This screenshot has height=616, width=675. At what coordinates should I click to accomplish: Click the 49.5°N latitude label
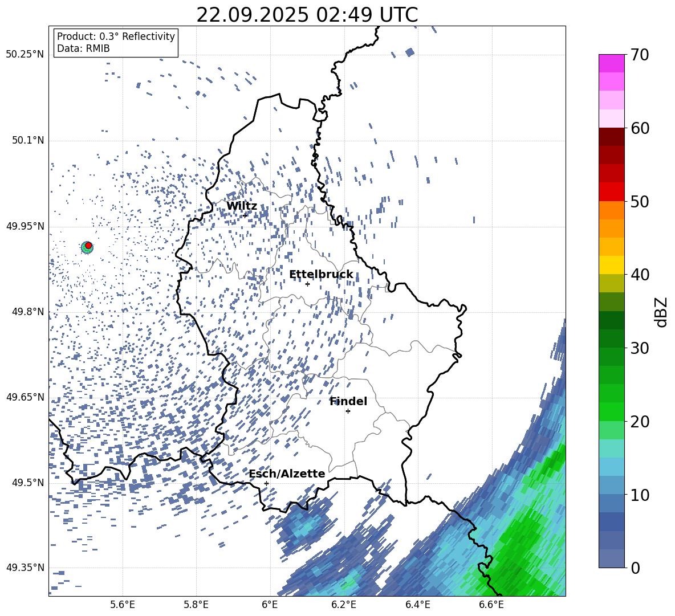pos(29,483)
